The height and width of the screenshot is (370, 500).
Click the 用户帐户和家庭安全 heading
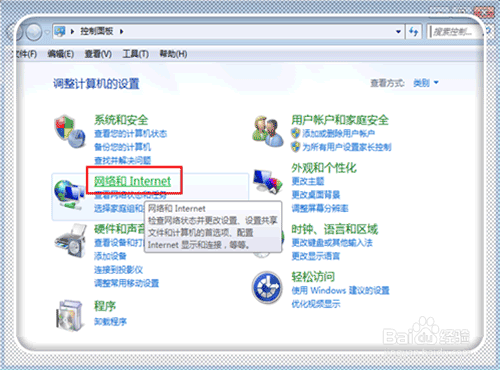[x=340, y=120]
